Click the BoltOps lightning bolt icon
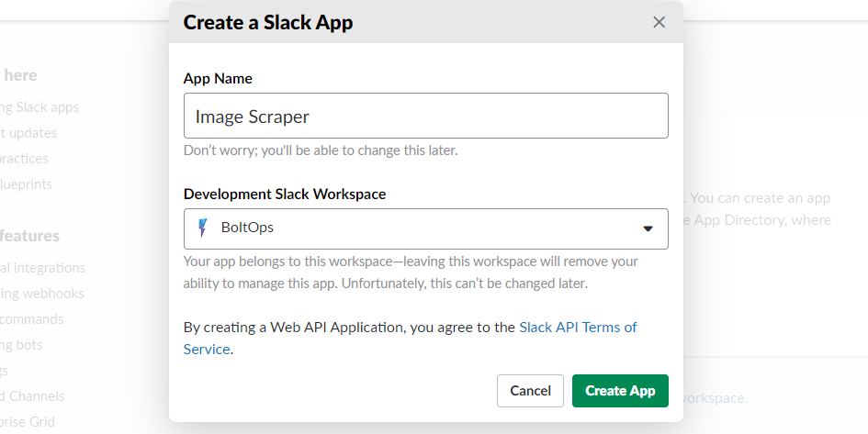The height and width of the screenshot is (434, 868). click(x=203, y=228)
